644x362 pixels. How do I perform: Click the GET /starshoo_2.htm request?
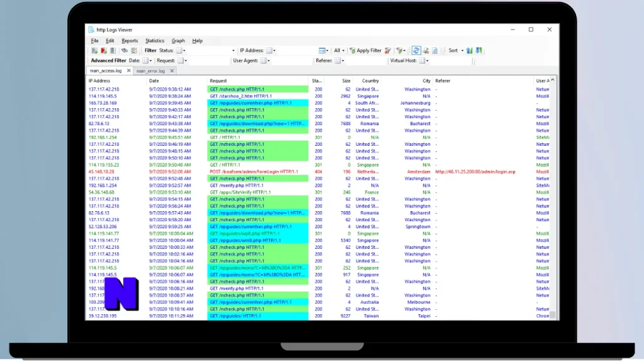241,96
